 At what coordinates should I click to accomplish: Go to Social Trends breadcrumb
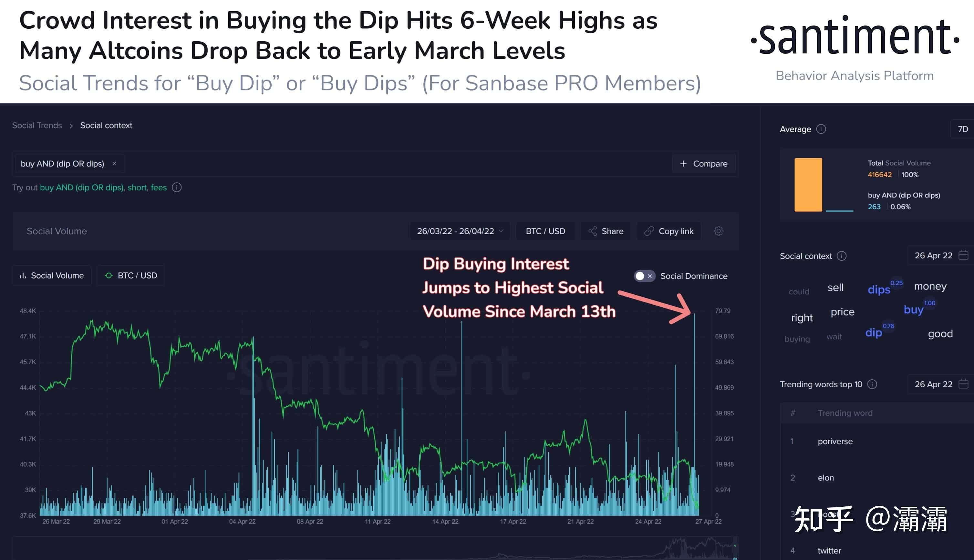(37, 125)
